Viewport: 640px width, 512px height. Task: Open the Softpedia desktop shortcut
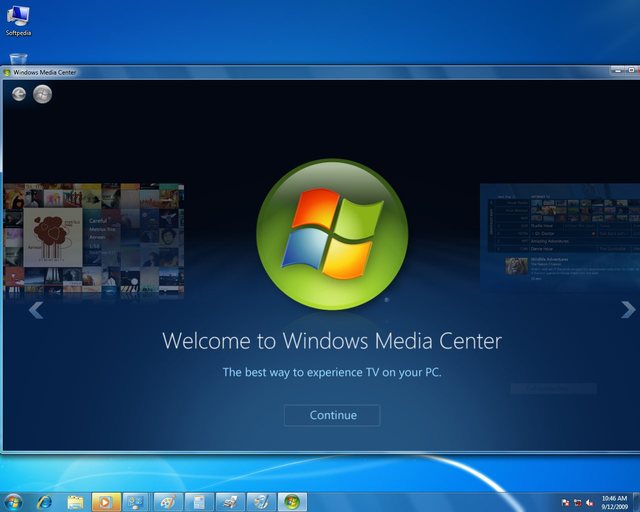point(18,20)
